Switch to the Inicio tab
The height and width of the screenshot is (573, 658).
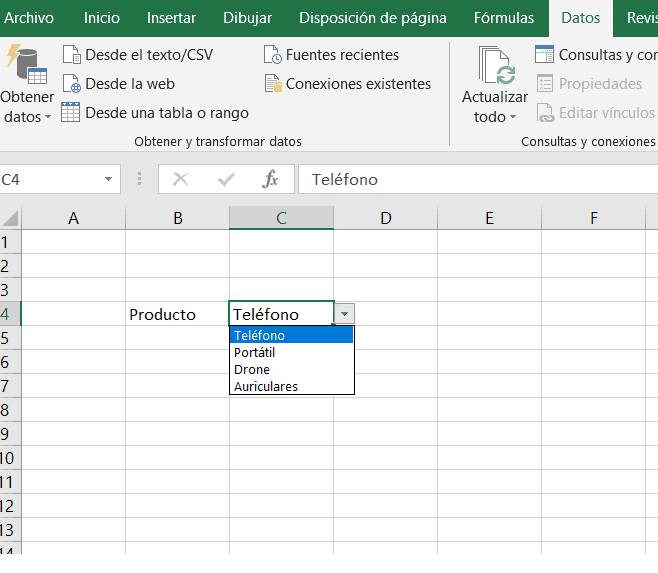click(102, 18)
